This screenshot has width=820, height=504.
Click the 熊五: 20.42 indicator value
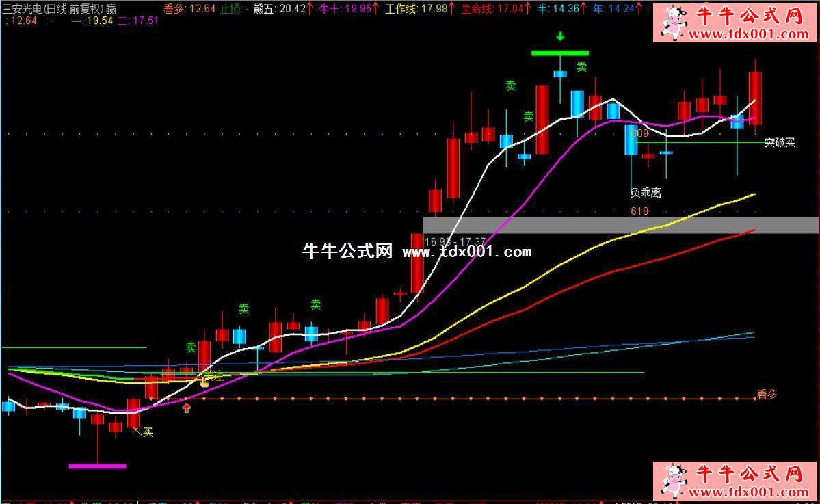tap(280, 9)
